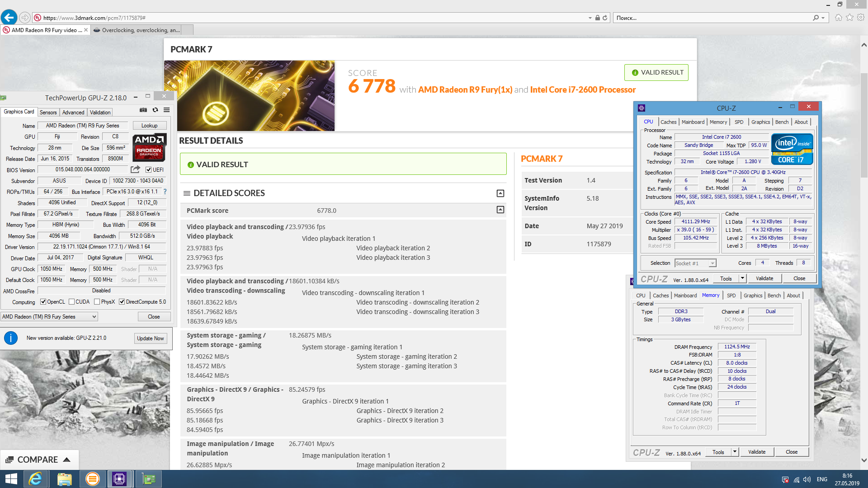Click the browser back arrow button
This screenshot has width=868, height=488.
(x=9, y=18)
